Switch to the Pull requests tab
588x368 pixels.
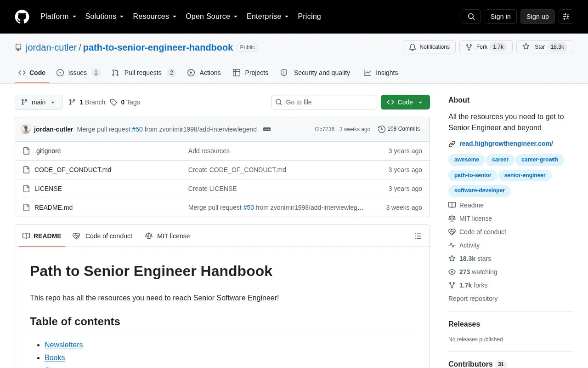144,73
